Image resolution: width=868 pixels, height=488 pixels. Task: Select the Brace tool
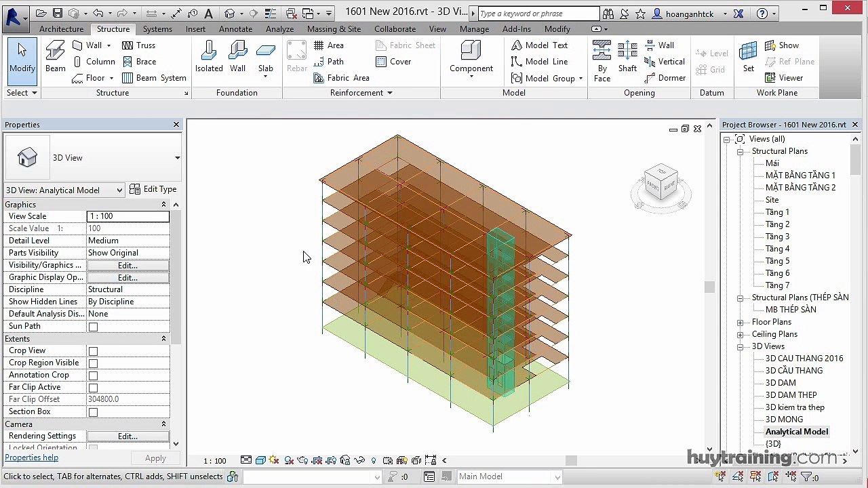click(x=138, y=62)
